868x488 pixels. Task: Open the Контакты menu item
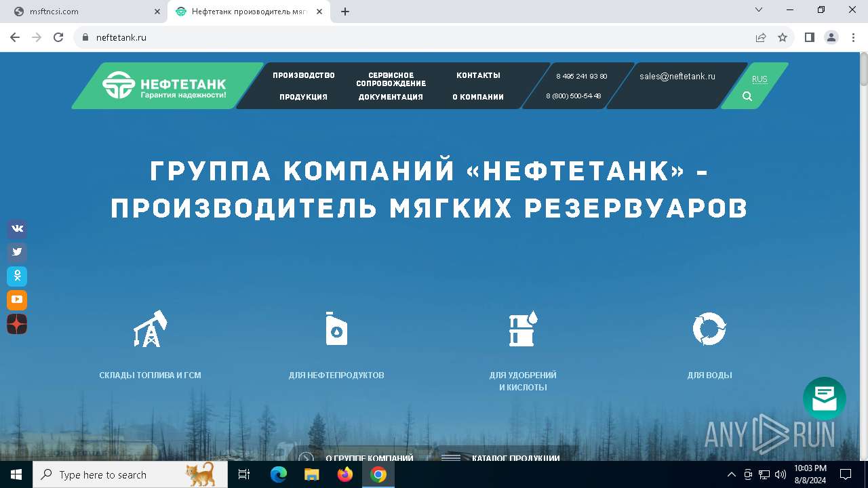click(x=478, y=75)
